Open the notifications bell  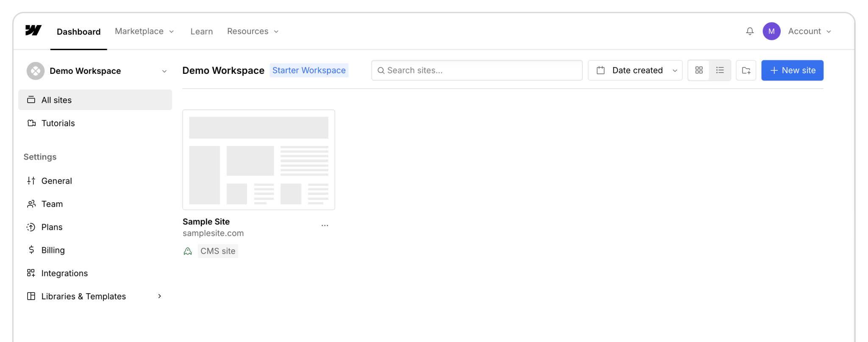point(750,31)
